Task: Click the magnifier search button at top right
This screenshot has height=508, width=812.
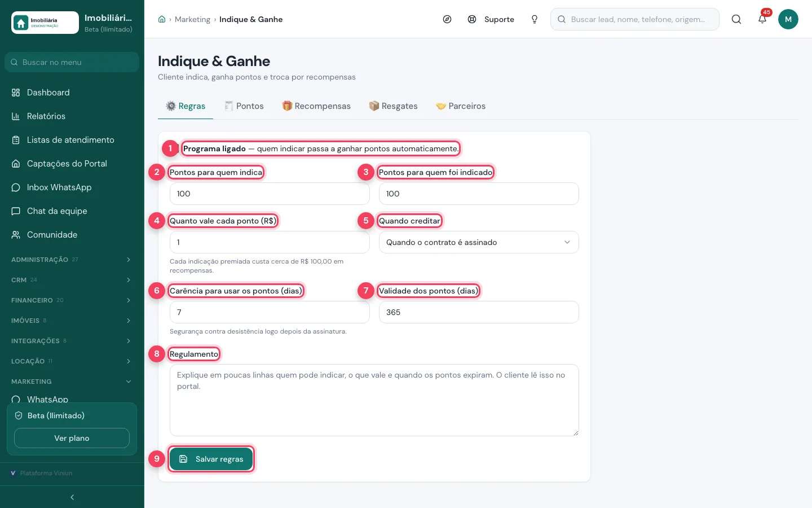Action: tap(736, 19)
